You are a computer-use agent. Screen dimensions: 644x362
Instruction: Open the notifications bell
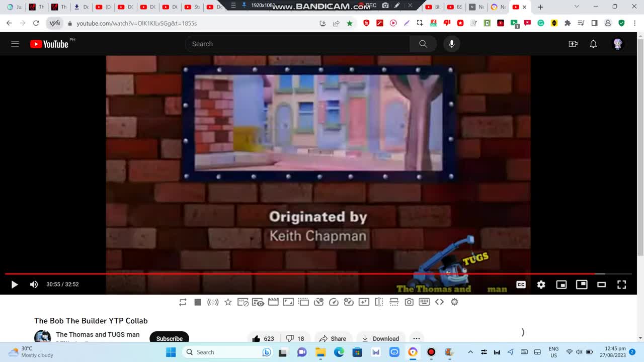(x=593, y=44)
